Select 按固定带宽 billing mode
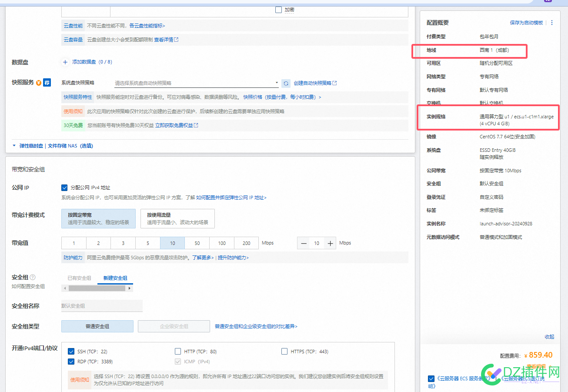Viewport: 568px width, 392px height. click(98, 218)
